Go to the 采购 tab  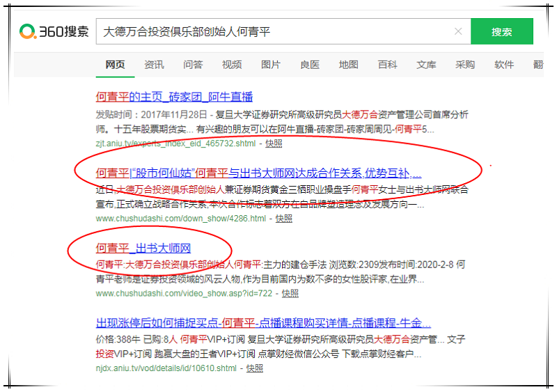point(465,65)
